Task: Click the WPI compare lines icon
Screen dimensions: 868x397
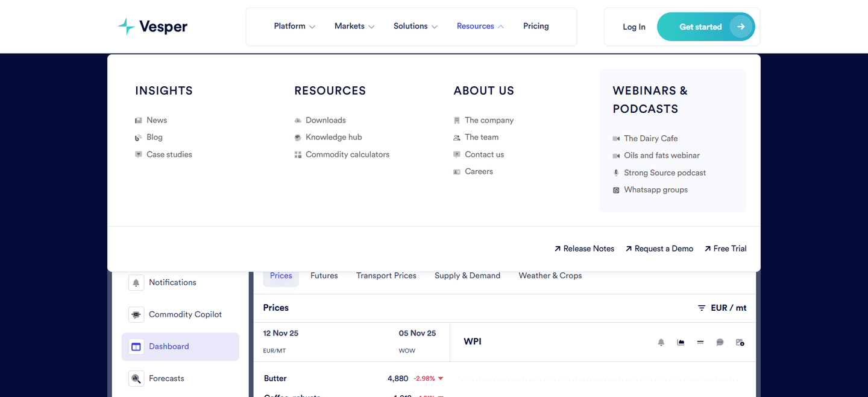Action: coord(700,342)
